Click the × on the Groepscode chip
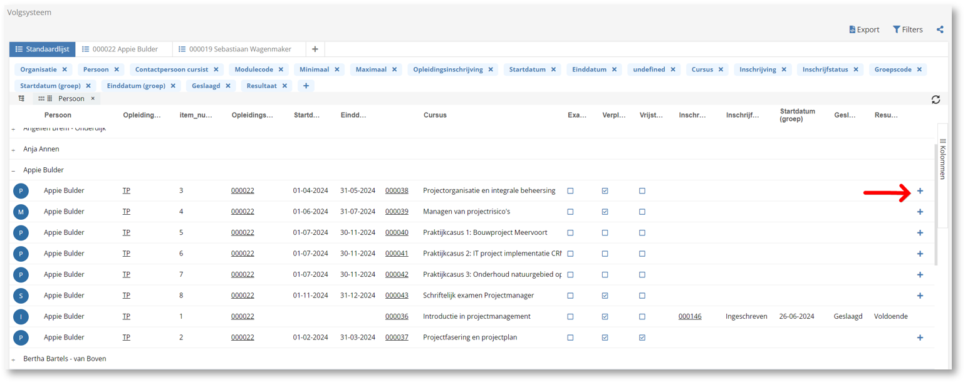 [x=919, y=70]
